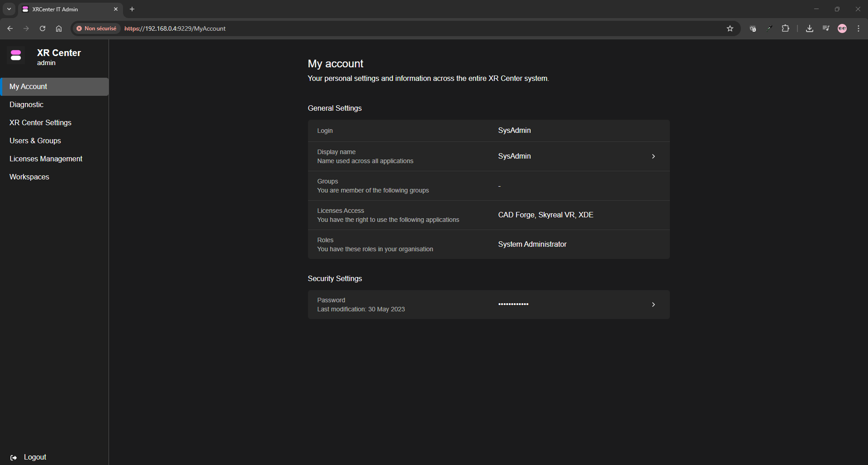Select Workspaces in the sidebar
The height and width of the screenshot is (465, 868).
(29, 177)
